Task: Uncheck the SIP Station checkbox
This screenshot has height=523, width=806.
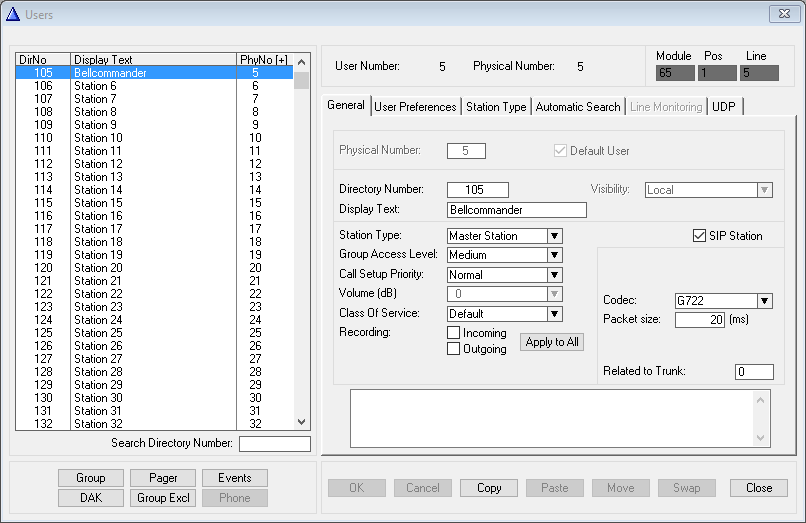Action: click(x=700, y=236)
